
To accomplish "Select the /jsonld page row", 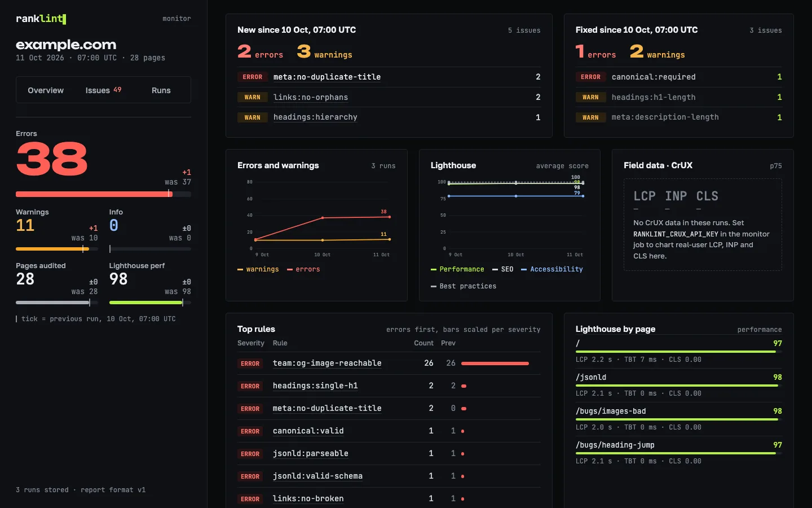I will pyautogui.click(x=679, y=385).
